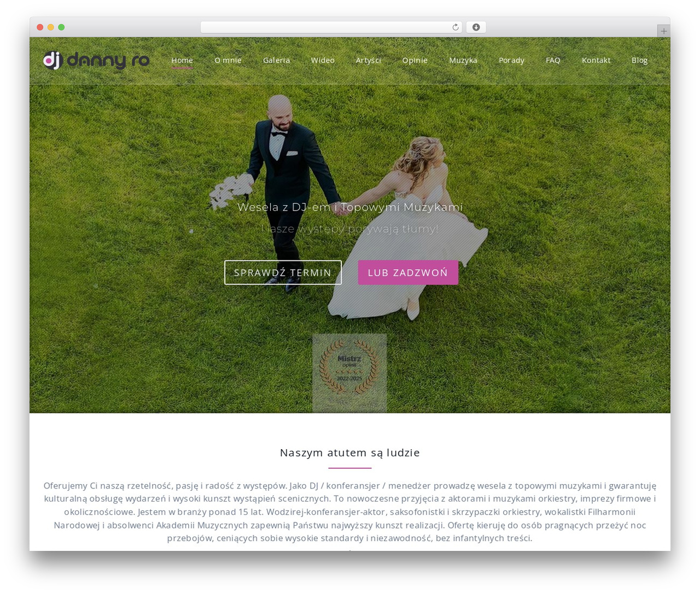The height and width of the screenshot is (593, 700).
Task: Open the Artyści menu item
Action: pyautogui.click(x=369, y=60)
